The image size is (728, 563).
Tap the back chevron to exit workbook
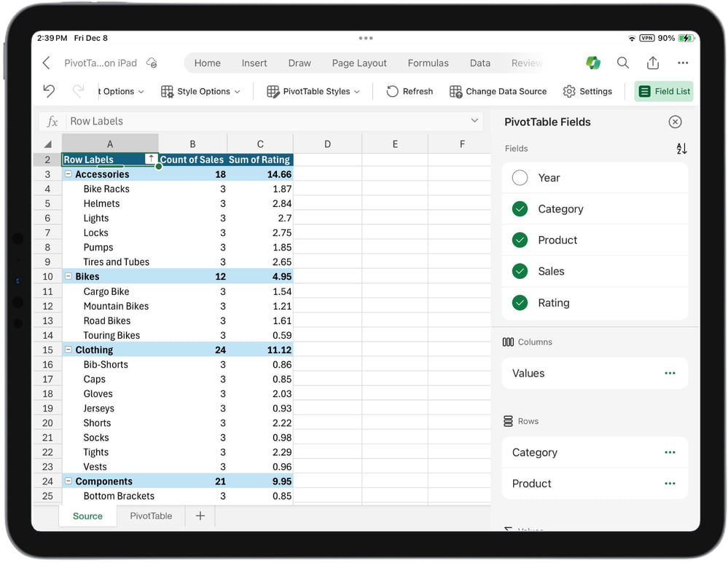[47, 63]
